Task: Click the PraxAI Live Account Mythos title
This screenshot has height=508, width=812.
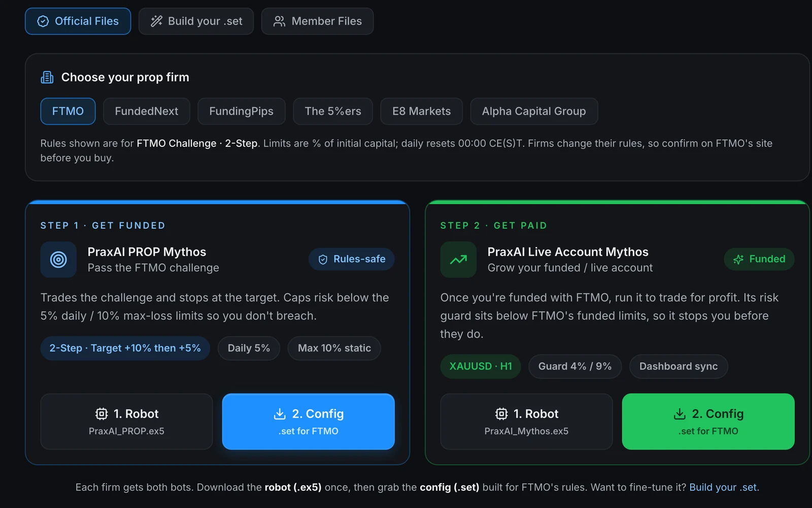Action: [568, 252]
